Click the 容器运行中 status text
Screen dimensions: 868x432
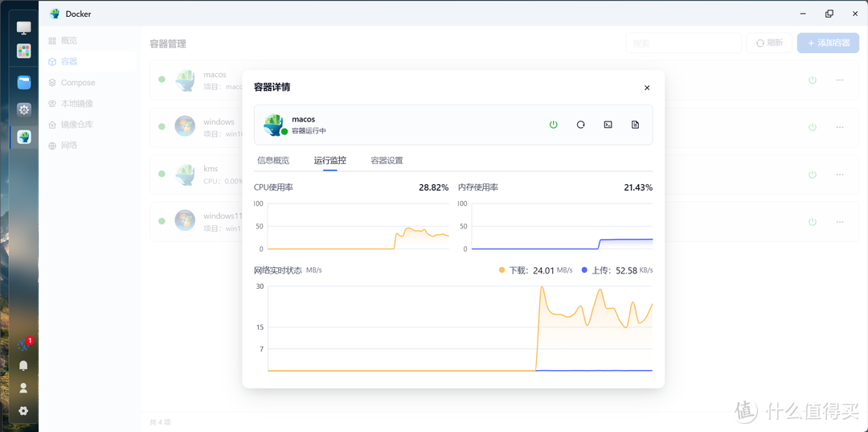click(309, 131)
